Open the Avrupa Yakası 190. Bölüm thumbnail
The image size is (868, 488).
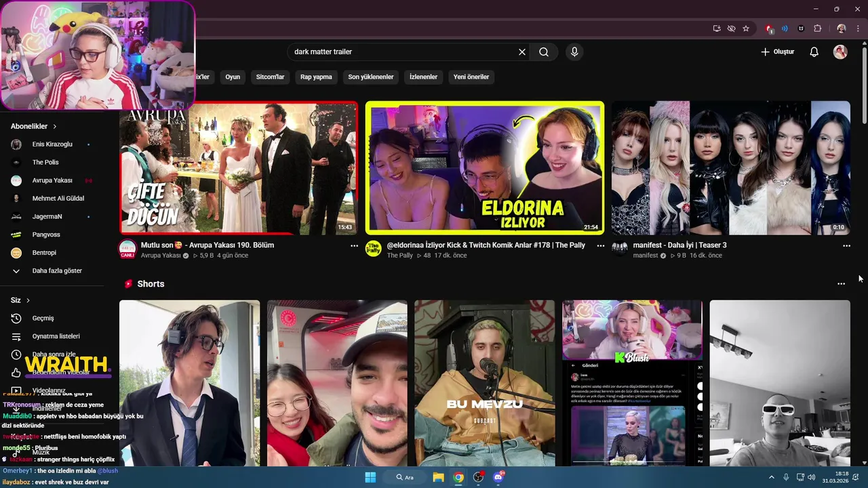239,167
